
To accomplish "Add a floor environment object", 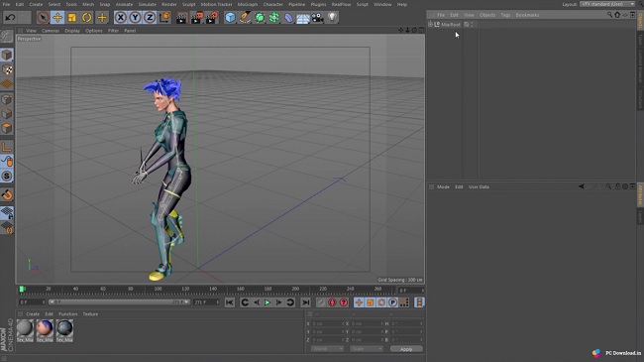I will coord(303,17).
